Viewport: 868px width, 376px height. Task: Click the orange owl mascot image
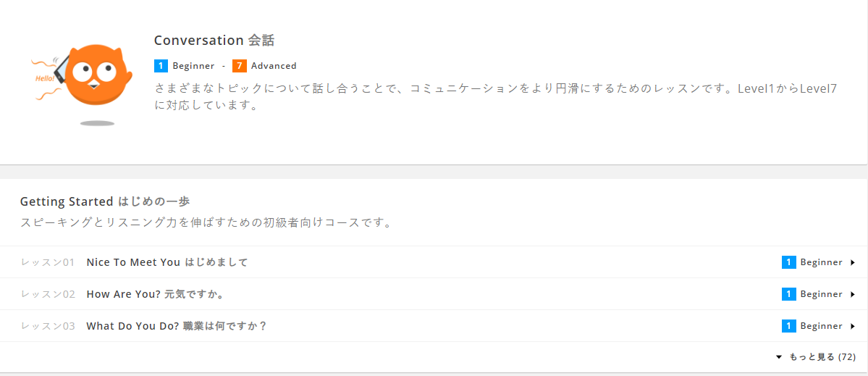click(x=93, y=78)
